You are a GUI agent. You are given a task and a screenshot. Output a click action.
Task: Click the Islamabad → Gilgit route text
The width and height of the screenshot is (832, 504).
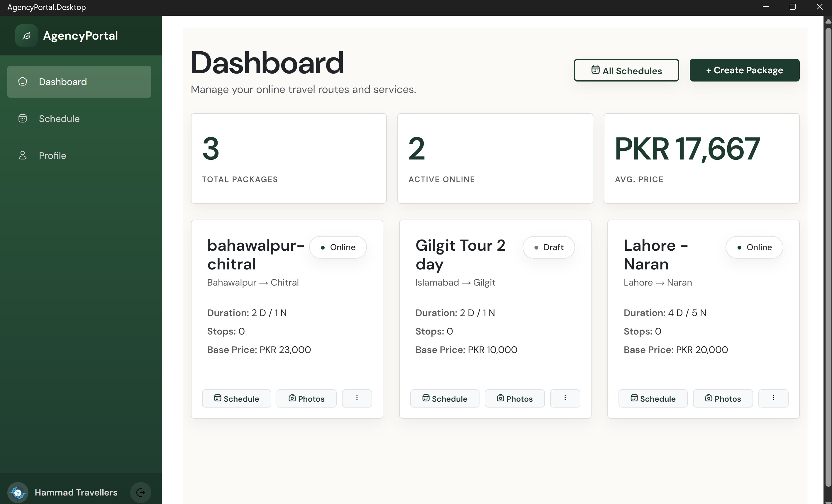(x=455, y=283)
